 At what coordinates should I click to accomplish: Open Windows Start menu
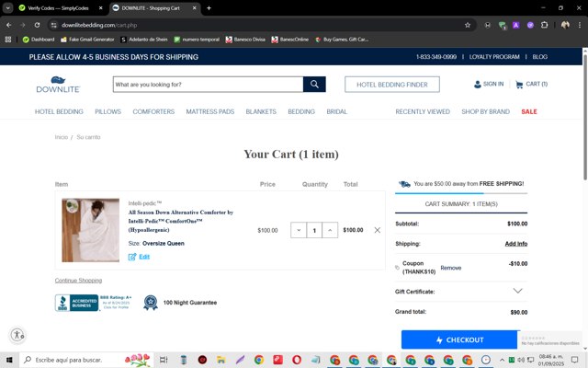pyautogui.click(x=9, y=360)
